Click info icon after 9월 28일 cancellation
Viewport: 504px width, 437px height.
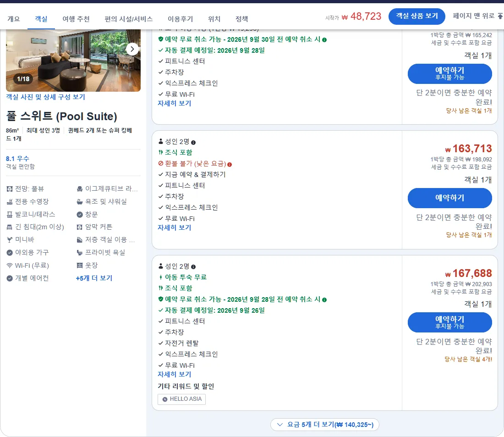coord(324,300)
